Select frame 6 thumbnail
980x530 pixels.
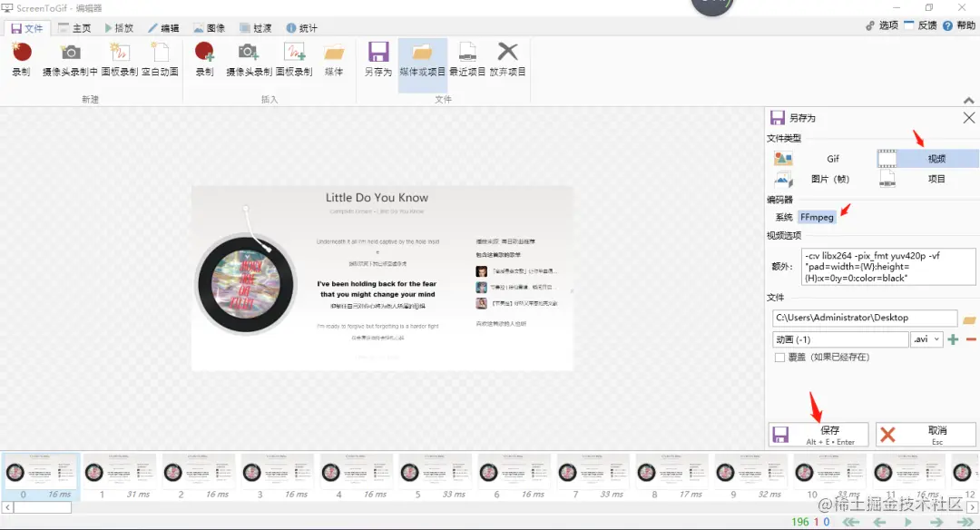coord(514,476)
